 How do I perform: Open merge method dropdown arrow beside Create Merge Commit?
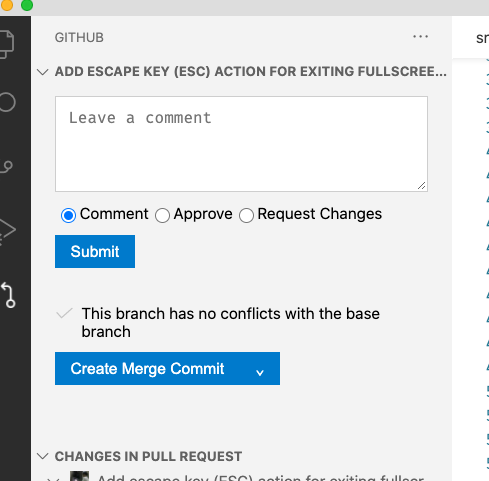pyautogui.click(x=260, y=372)
